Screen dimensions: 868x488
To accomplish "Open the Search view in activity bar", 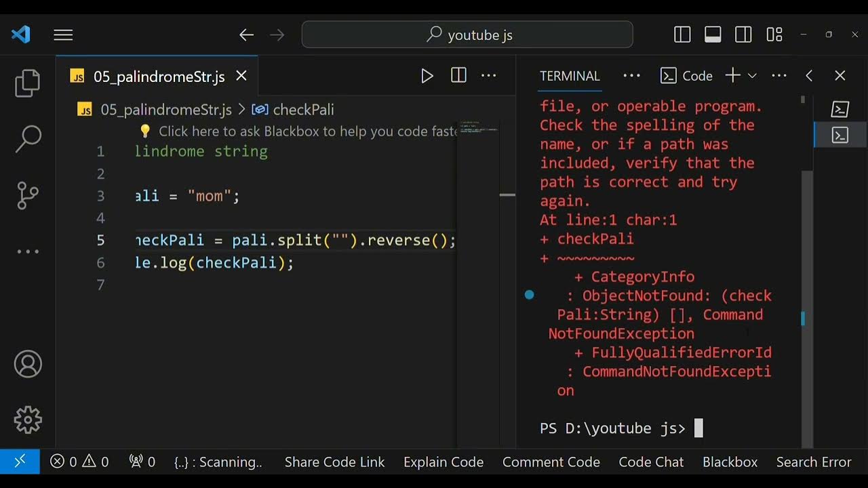I will point(28,138).
